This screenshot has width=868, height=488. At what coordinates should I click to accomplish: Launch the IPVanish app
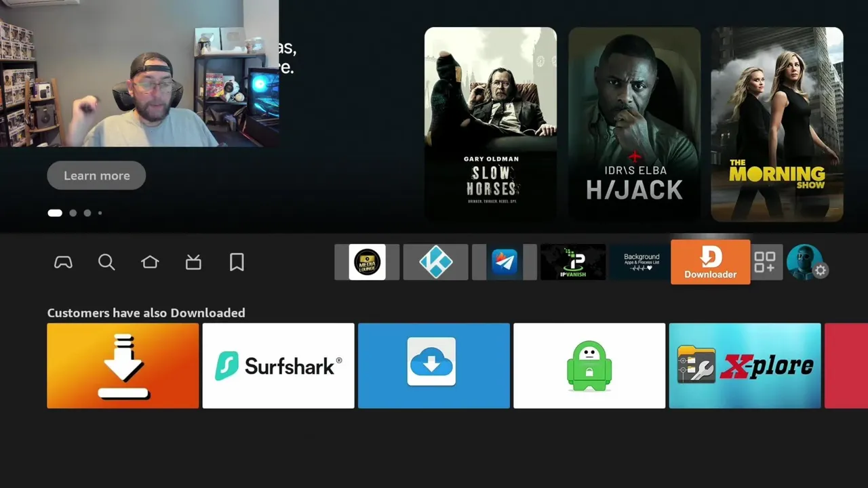click(x=573, y=262)
